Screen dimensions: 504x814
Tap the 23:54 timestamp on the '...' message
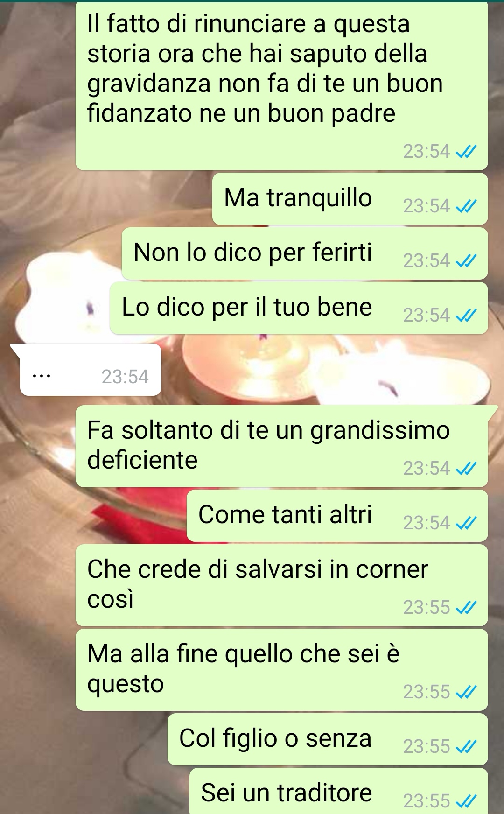click(x=125, y=377)
